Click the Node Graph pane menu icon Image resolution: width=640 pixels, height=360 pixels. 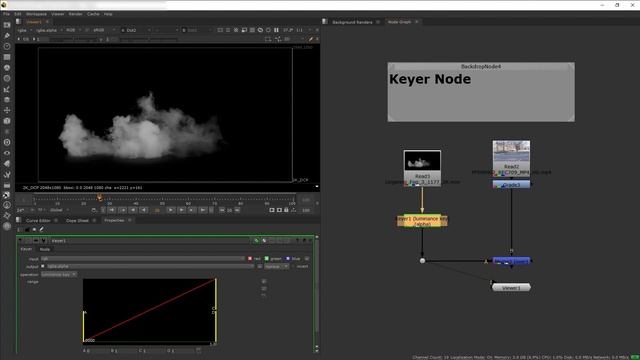[x=325, y=22]
